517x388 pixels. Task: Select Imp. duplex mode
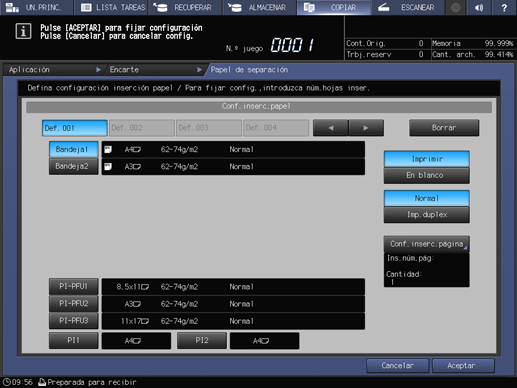click(427, 215)
